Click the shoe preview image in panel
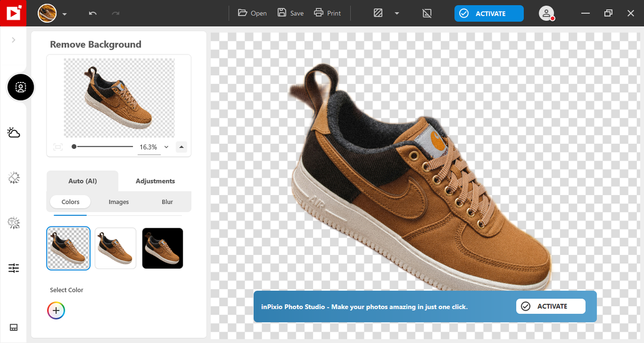644x343 pixels. coord(119,98)
